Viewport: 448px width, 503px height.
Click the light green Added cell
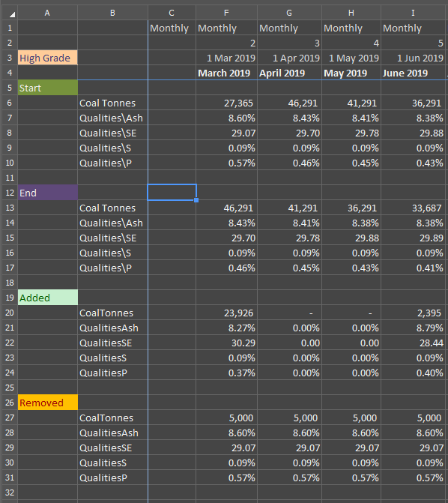pos(47,298)
